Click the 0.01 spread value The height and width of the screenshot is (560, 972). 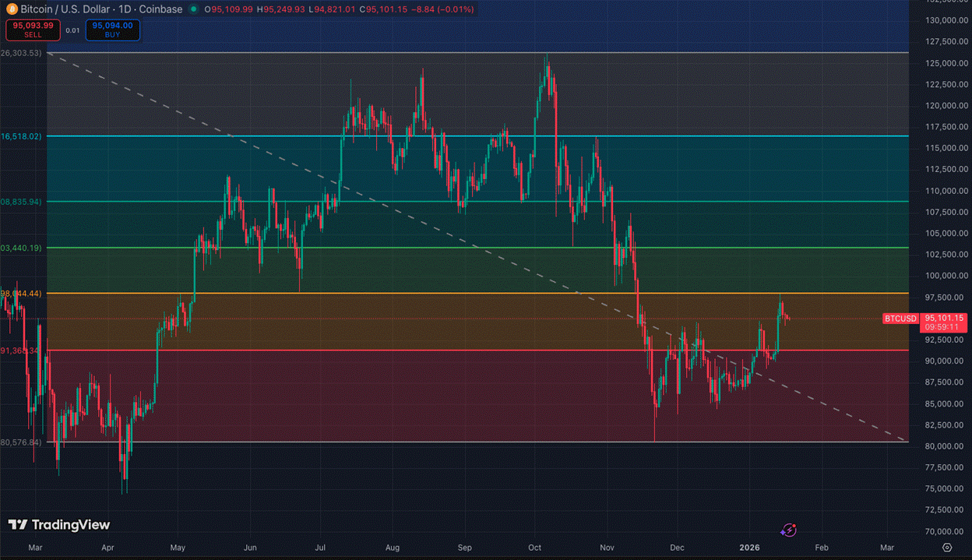(72, 30)
